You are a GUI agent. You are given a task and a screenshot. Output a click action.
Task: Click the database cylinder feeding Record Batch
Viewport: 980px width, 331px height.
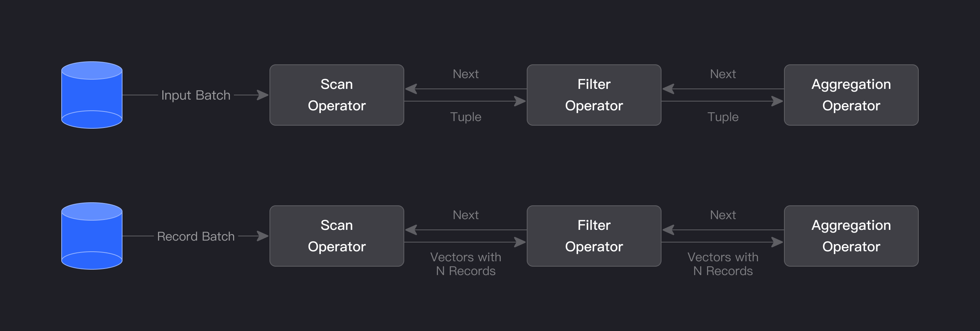coord(92,236)
